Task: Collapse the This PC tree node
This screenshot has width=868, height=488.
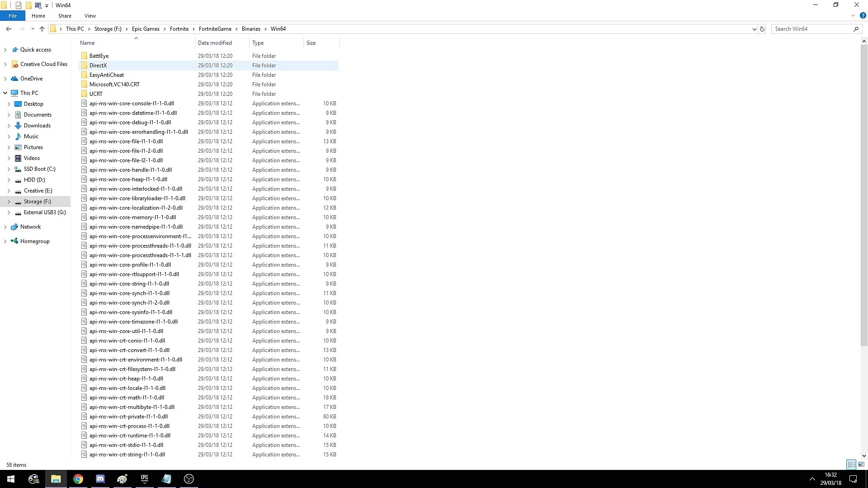Action: coord(5,93)
